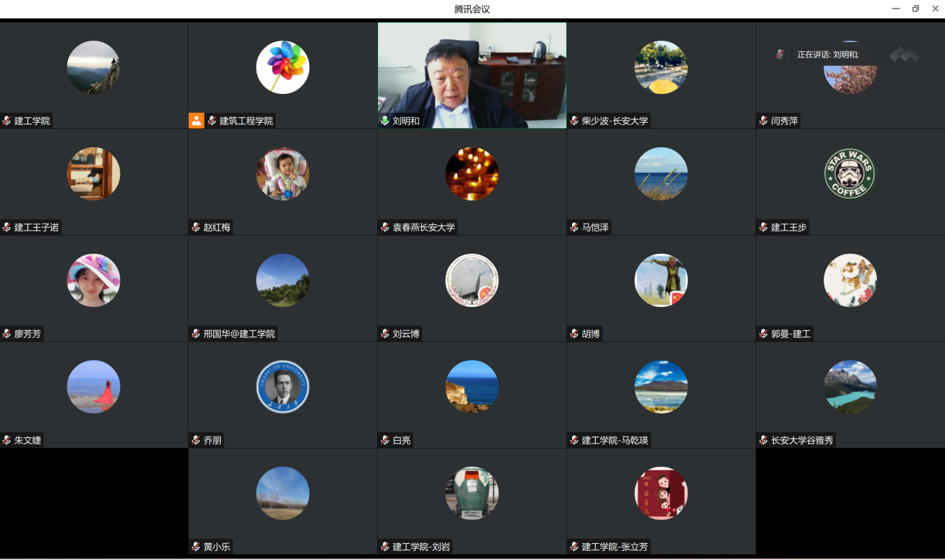The height and width of the screenshot is (560, 945).
Task: Click the muted mic icon beside 乔朋
Action: 196,440
